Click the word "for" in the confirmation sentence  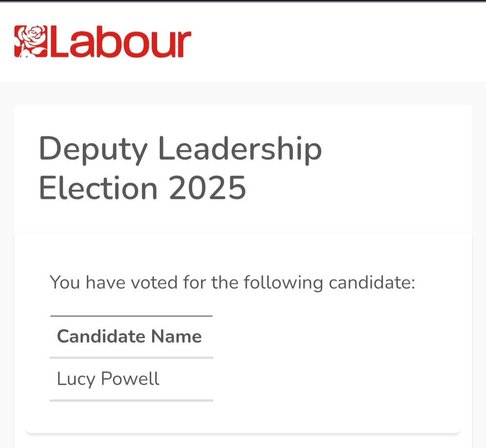click(195, 282)
